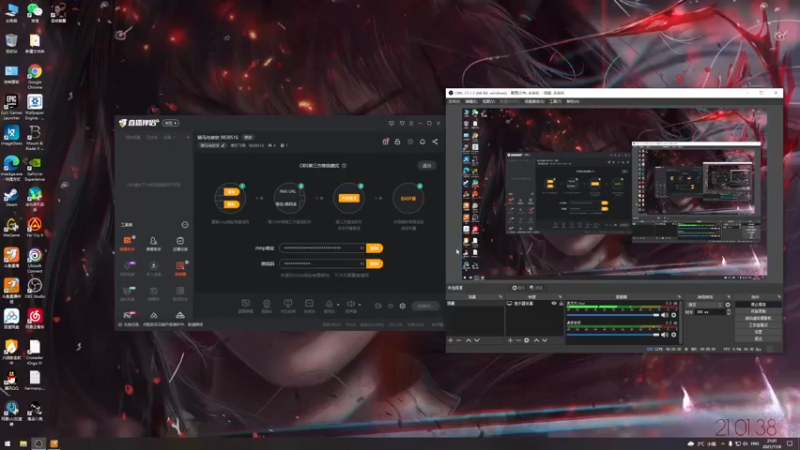Viewport: 800px width, 450px height.
Task: Expand speaker options arrow in streaming toolbar
Action: click(x=360, y=305)
